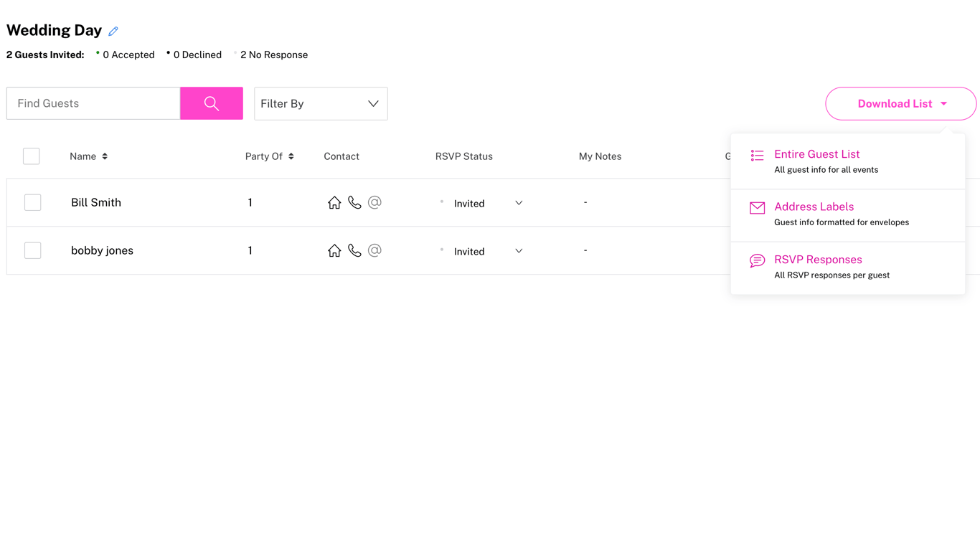Viewport: 980px width, 535px height.
Task: Click Bill Smith's phone icon
Action: 354,203
